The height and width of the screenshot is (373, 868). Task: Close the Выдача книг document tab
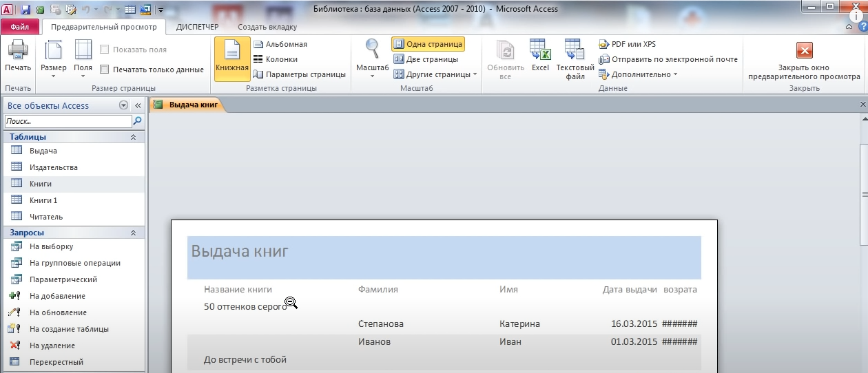coord(863,105)
